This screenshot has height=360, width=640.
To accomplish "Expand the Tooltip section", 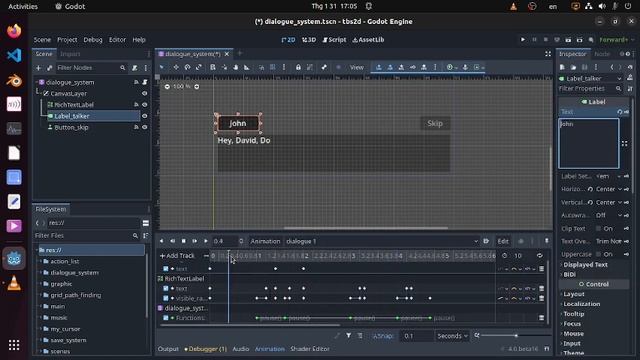I will (x=573, y=314).
